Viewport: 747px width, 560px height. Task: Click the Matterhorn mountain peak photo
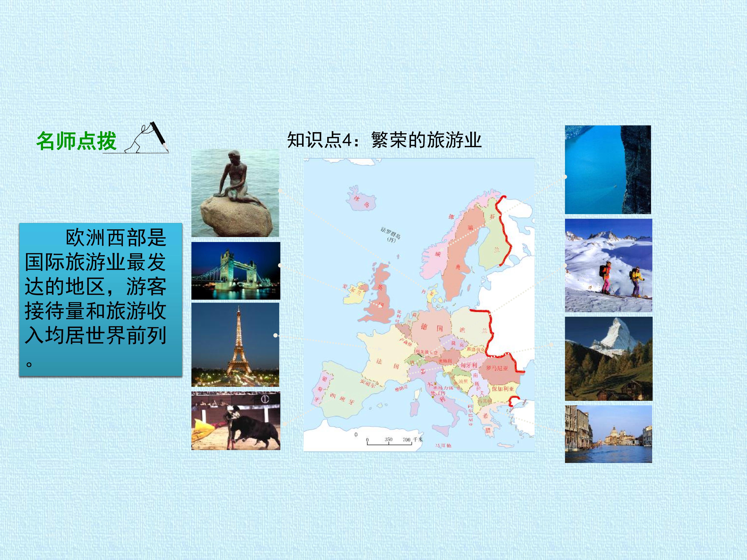[609, 359]
